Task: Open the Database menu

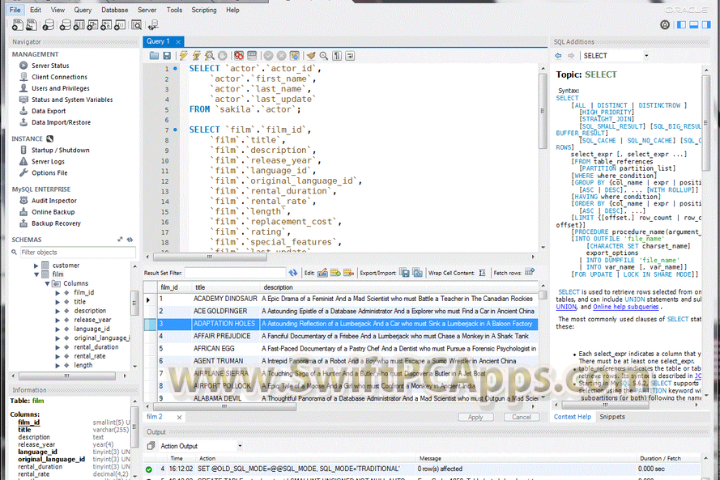Action: pos(114,10)
